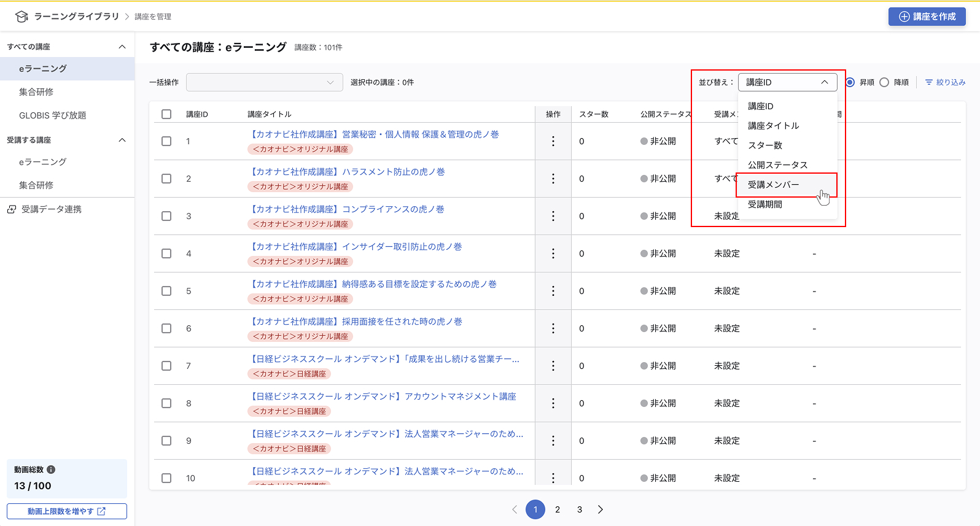Open the 動画上限数を増やす link
Screen dimensions: 980x526
(67, 511)
